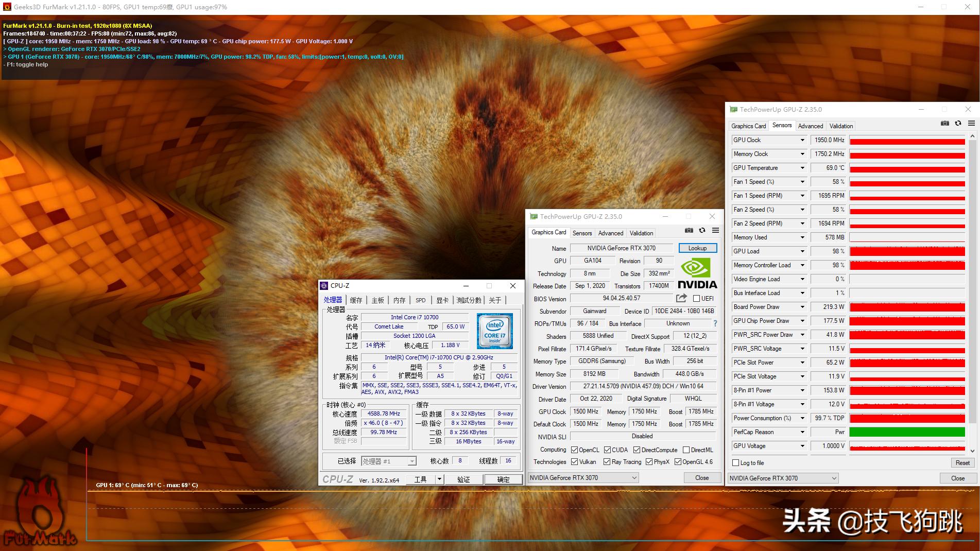Click the screenshot camera icon in GPU-Z Sensors window
This screenshot has width=980, height=551.
[944, 124]
